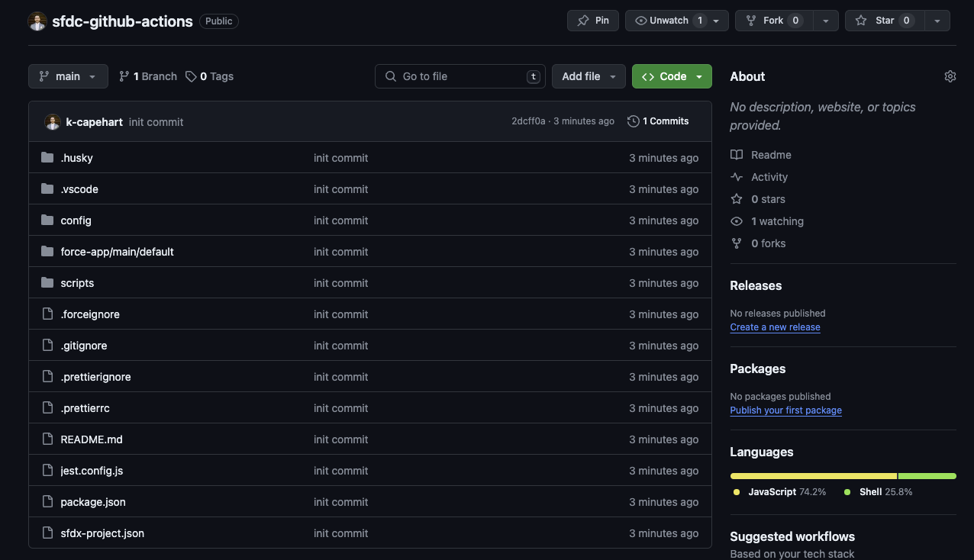974x560 pixels.
Task: Follow the Create a new release link
Action: coord(775,327)
